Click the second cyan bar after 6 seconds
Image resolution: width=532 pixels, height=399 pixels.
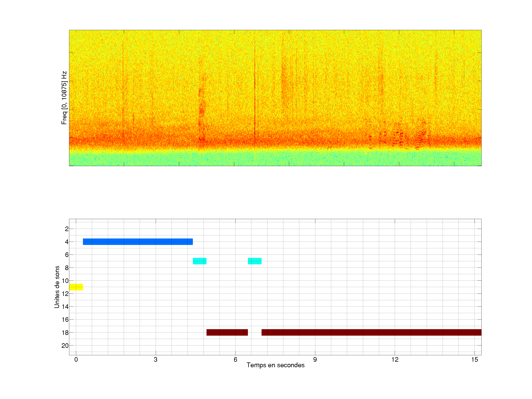(x=255, y=261)
